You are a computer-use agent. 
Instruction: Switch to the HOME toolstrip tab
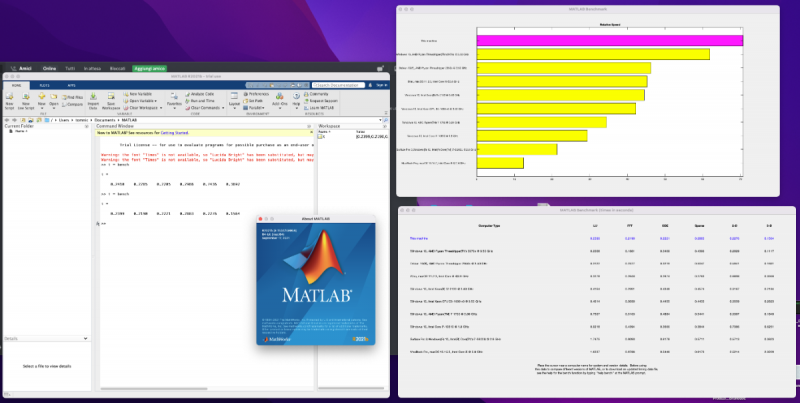[17, 85]
